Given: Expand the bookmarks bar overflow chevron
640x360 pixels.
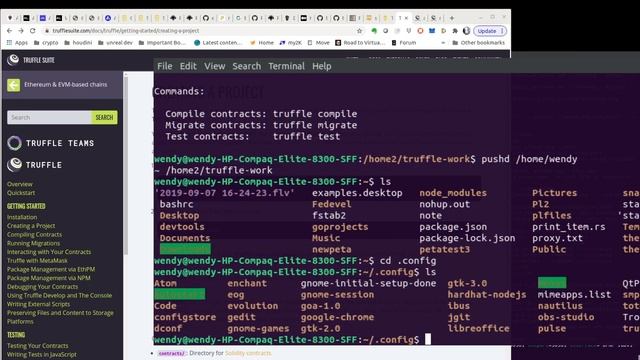Looking at the screenshot, I should coord(443,42).
